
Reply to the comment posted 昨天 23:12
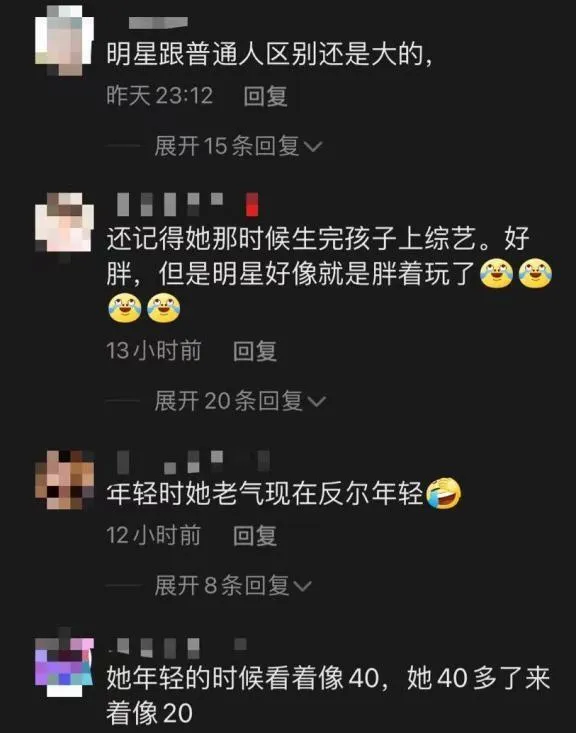click(265, 96)
